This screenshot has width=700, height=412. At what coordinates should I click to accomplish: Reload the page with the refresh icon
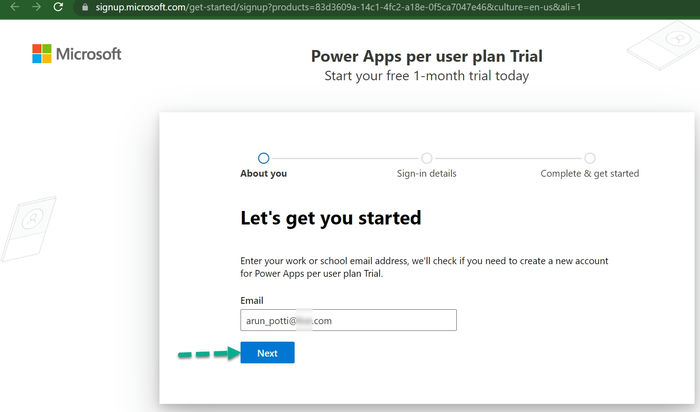[58, 7]
